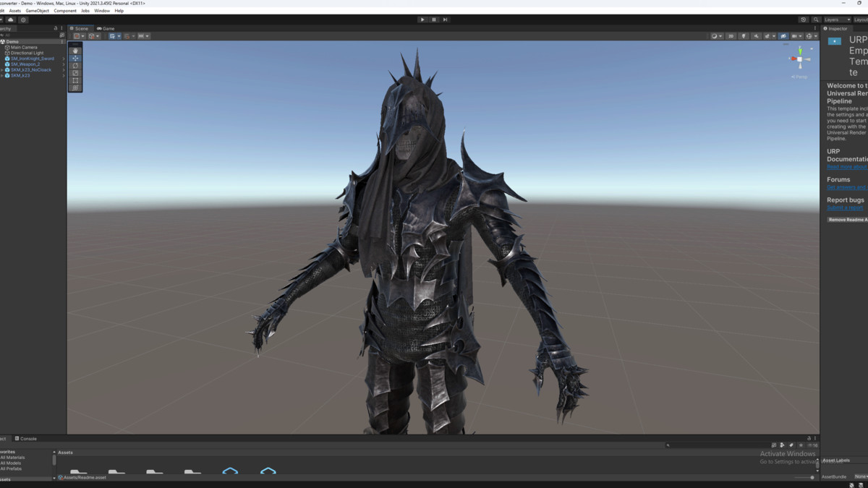
Task: Toggle scene audio mute
Action: pos(757,36)
